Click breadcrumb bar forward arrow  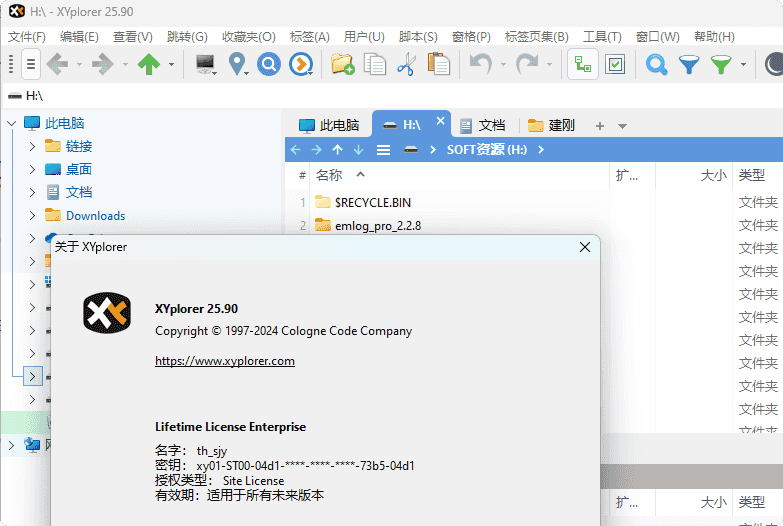[x=316, y=149]
